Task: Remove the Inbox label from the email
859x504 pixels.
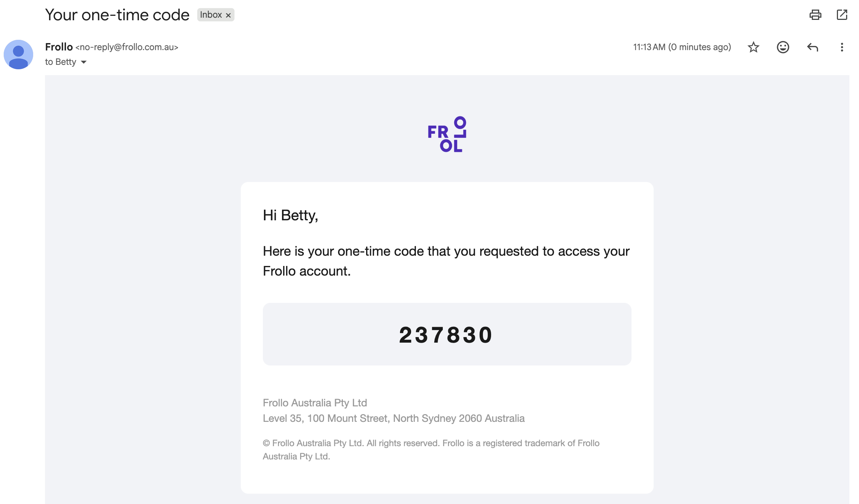Action: click(228, 15)
